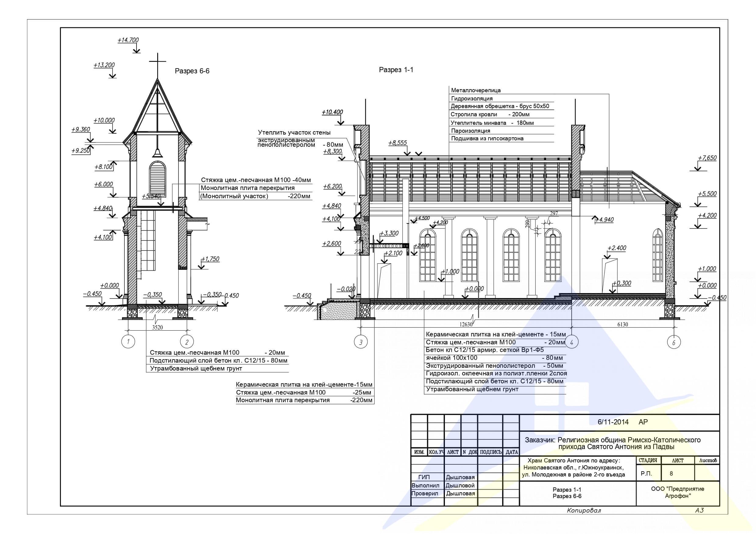
Task: Select the 12630 dimension text
Action: click(466, 325)
